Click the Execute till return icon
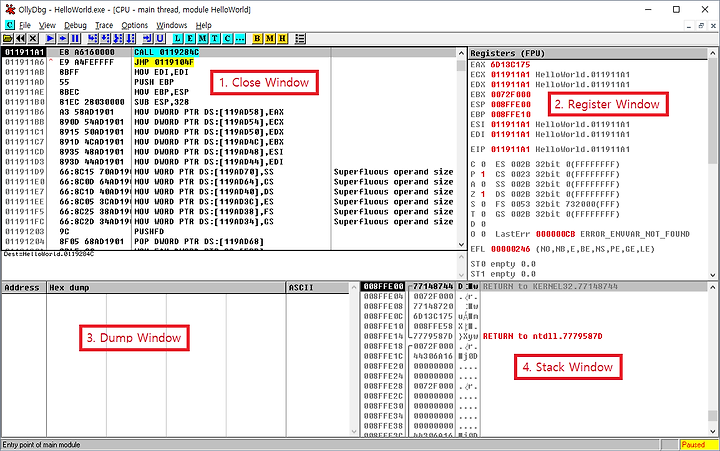Viewport: 720px width, 451px height. [x=147, y=39]
